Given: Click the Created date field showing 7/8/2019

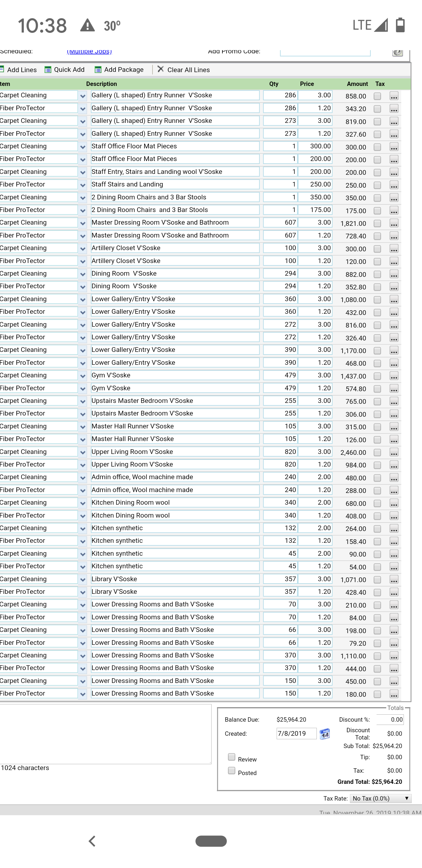Looking at the screenshot, I should pos(296,734).
